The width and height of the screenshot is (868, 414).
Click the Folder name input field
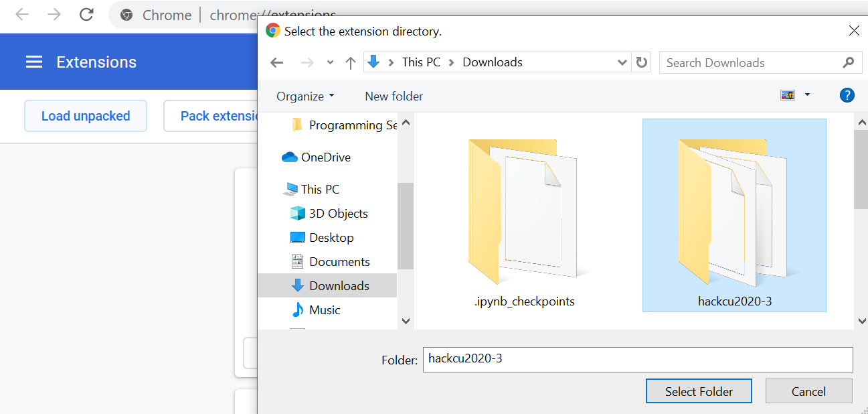pyautogui.click(x=638, y=359)
